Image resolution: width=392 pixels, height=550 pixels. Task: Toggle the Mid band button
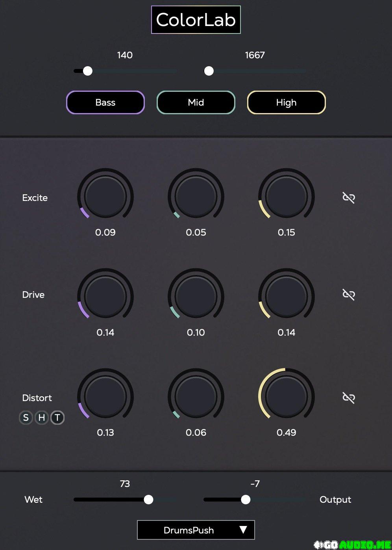point(196,102)
